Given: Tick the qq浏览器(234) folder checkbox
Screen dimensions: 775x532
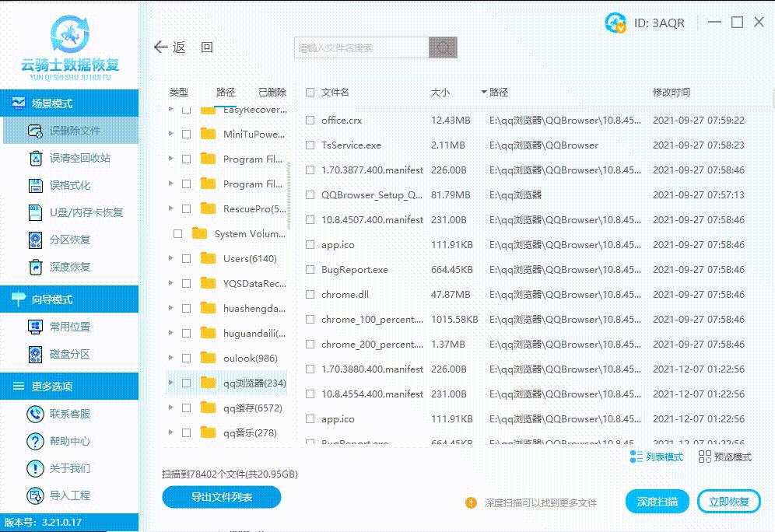Looking at the screenshot, I should tap(186, 383).
